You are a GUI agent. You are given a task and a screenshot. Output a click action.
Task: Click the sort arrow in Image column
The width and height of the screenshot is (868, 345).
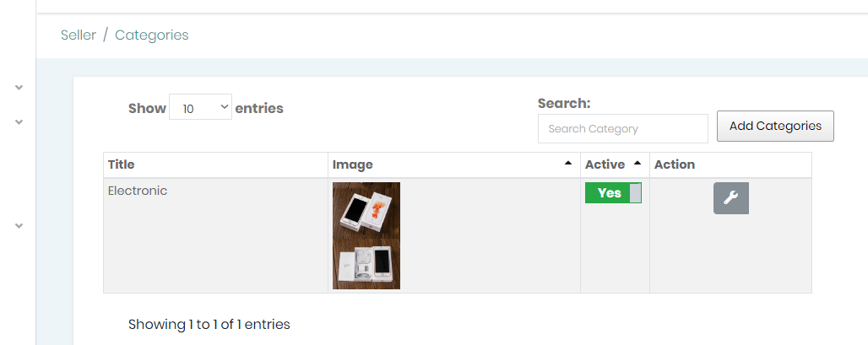point(568,163)
